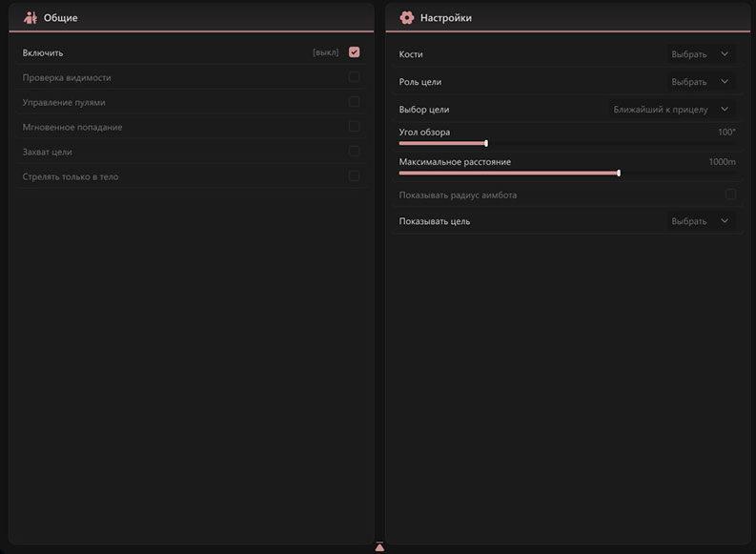Open the Выбор цели dropdown list
Screen dimensions: 756x554
670,110
